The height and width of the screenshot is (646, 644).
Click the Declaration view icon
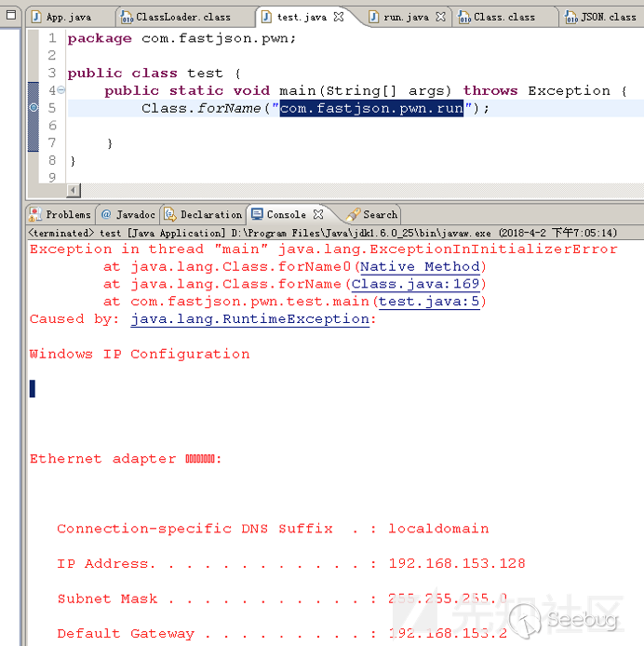point(170,214)
